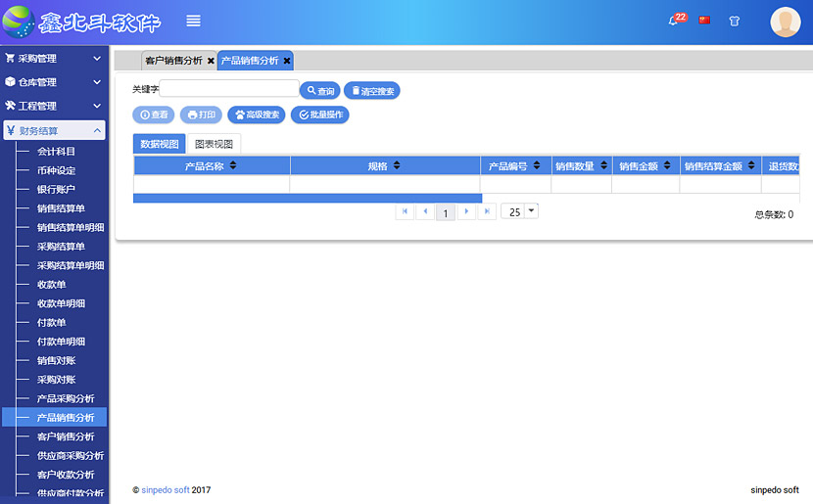Click the Chinese flag language icon

(704, 21)
